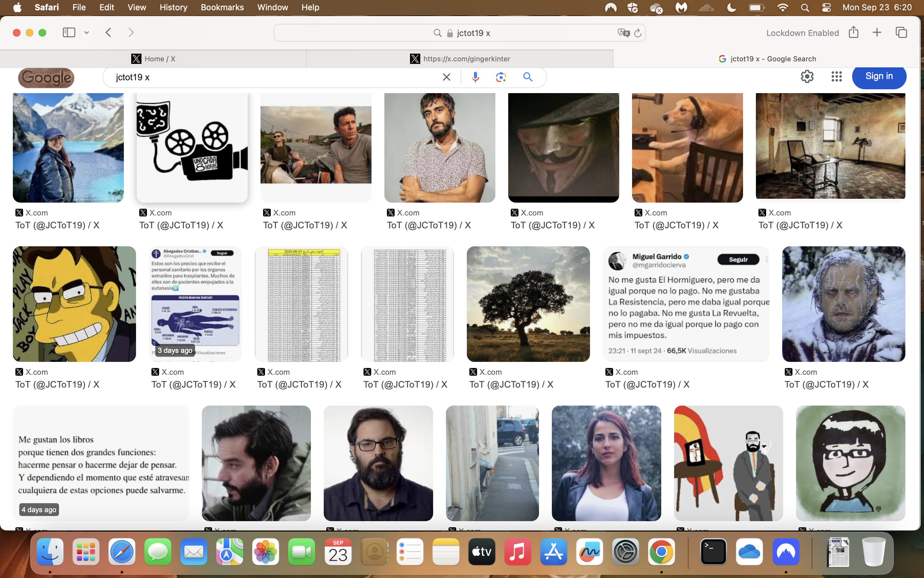Toggle Safari sidebar button

(x=69, y=32)
